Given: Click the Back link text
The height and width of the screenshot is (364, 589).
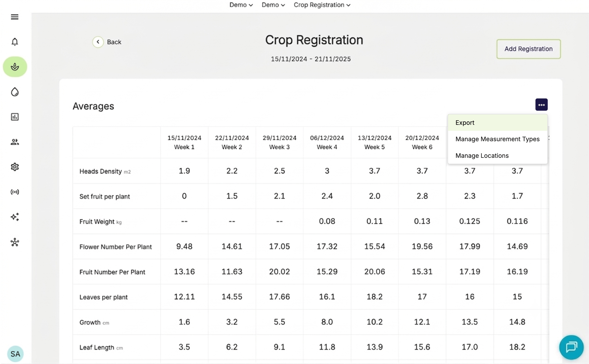Looking at the screenshot, I should 114,42.
